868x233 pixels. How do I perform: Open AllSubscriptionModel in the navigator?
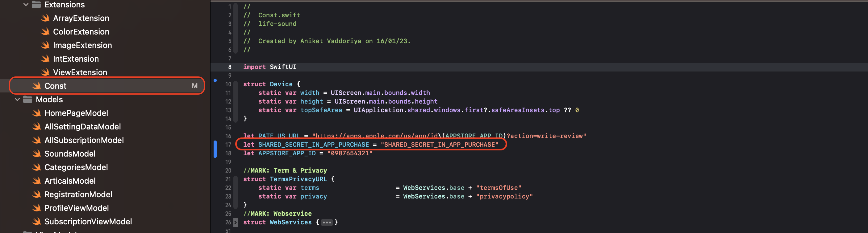[84, 140]
